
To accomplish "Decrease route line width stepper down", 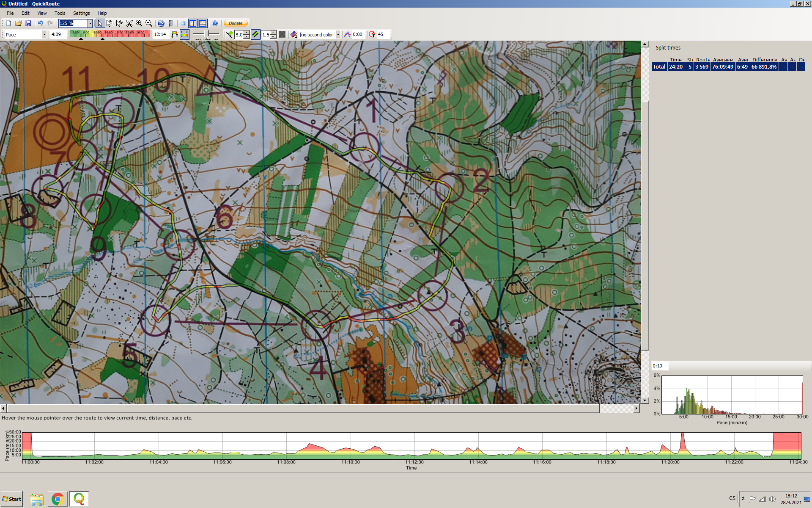I will [247, 37].
